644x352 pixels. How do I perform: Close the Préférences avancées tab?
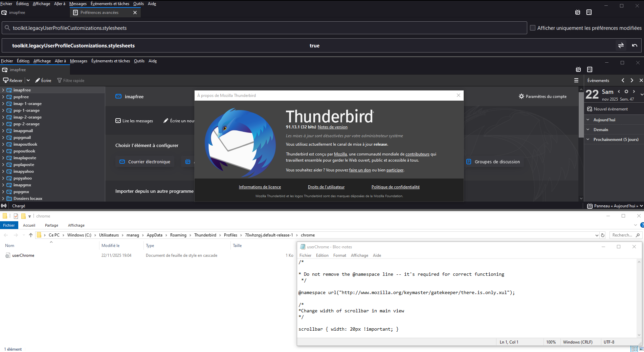coord(135,13)
